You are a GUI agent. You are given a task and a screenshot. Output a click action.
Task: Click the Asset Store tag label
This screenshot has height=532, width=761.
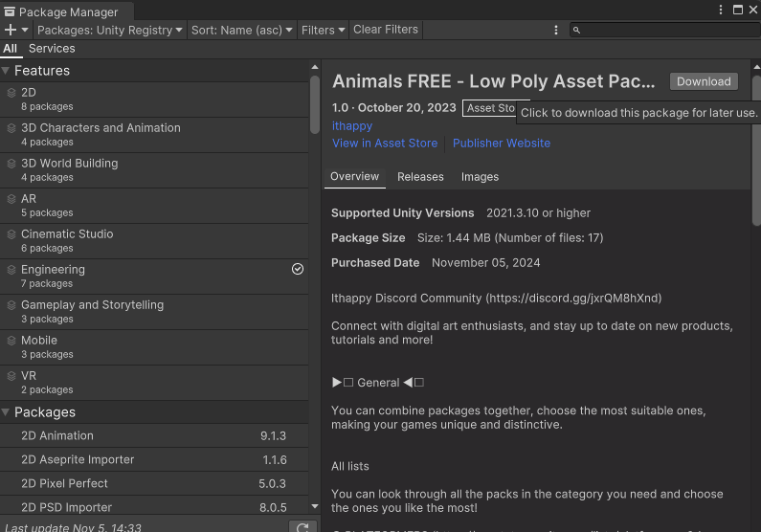[x=490, y=108]
